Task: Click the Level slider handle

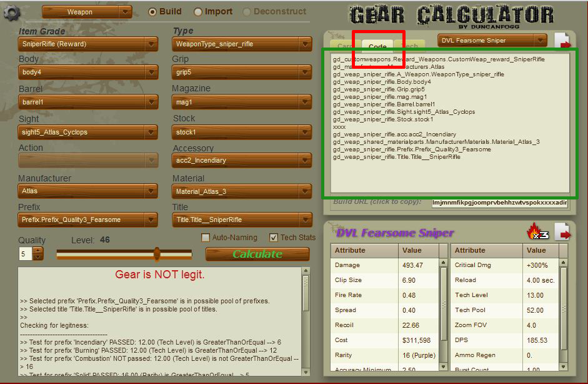Action: (x=157, y=254)
